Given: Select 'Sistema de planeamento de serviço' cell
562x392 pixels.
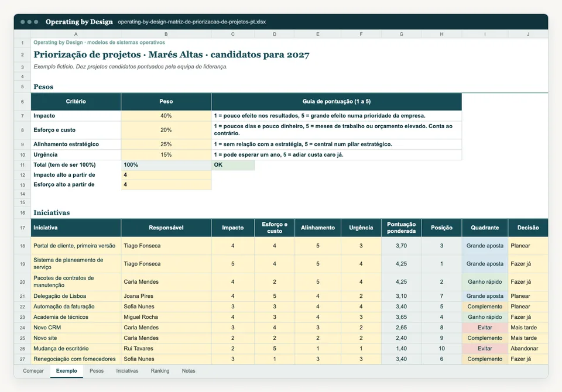Looking at the screenshot, I should coord(76,264).
